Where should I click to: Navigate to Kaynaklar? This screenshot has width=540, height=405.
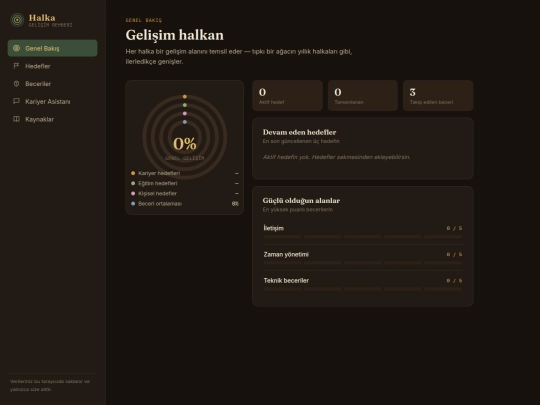52,119
